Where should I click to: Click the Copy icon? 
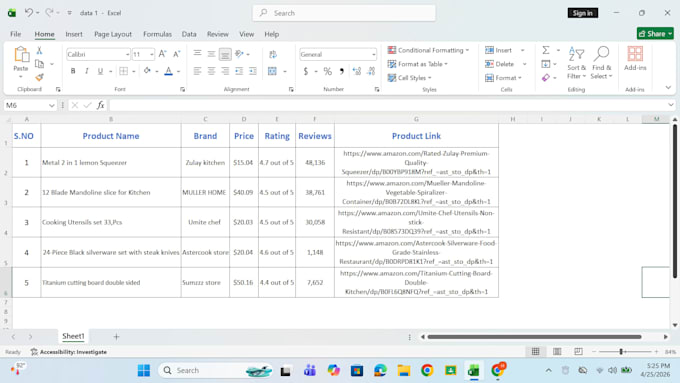click(x=39, y=64)
